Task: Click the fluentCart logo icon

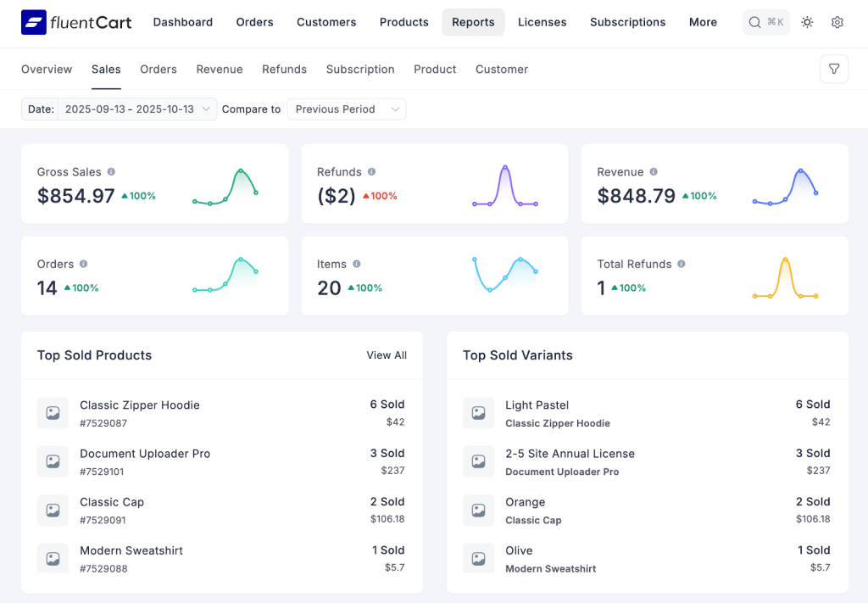Action: [x=32, y=22]
